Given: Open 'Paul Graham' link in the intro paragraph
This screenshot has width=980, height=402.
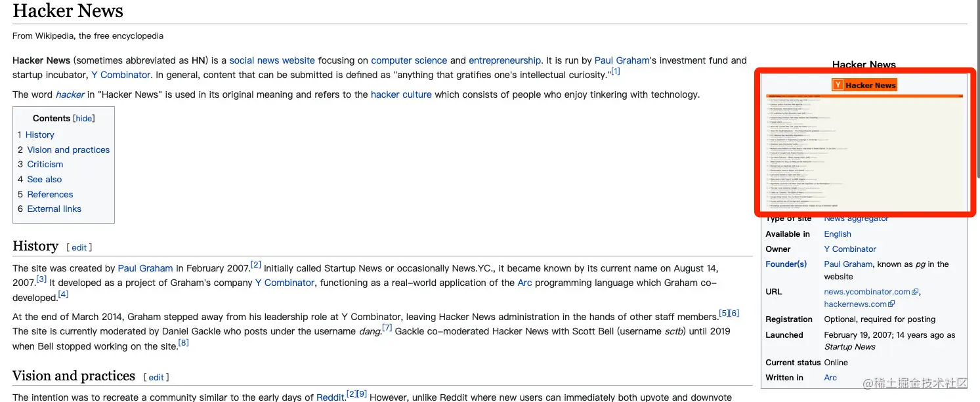Looking at the screenshot, I should [x=622, y=60].
